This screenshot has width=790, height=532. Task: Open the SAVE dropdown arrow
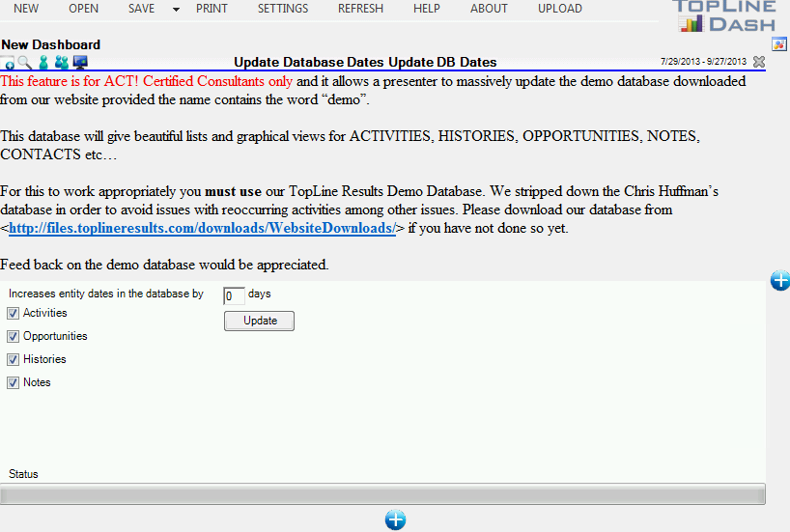click(176, 9)
